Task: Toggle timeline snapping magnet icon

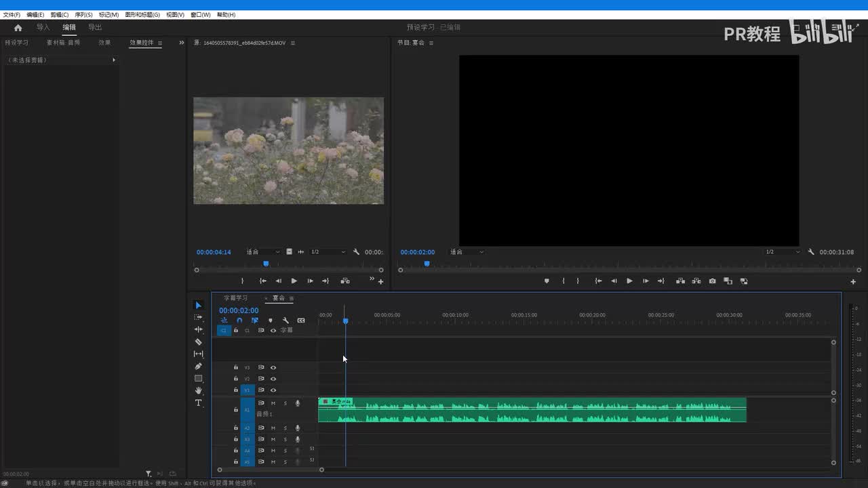Action: tap(239, 321)
